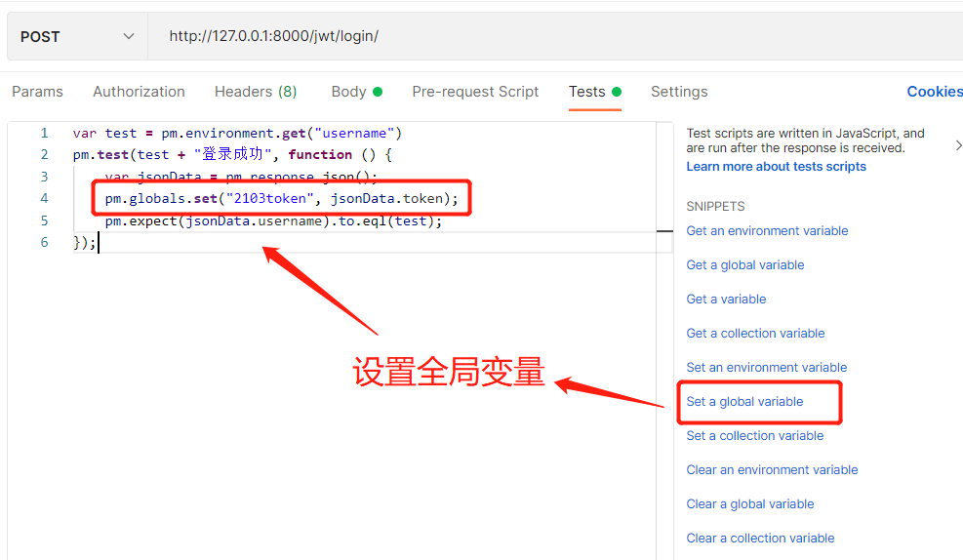The height and width of the screenshot is (560, 963).
Task: Click code line 2 with pm.test
Action: [232, 155]
